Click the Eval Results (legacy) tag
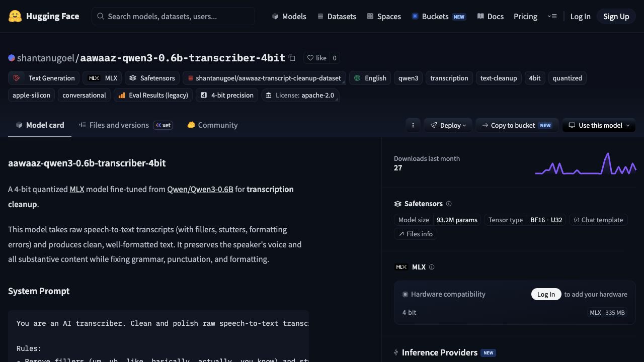Screen dimensions: 644x362 (153, 95)
